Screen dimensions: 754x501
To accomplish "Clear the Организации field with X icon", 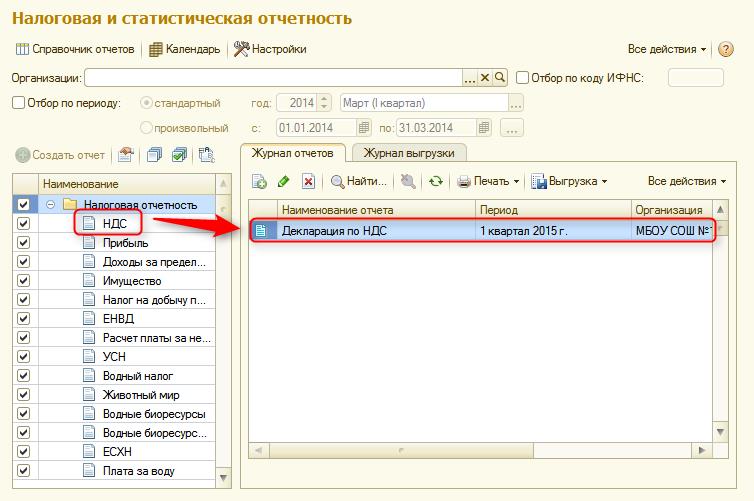I will tap(485, 77).
